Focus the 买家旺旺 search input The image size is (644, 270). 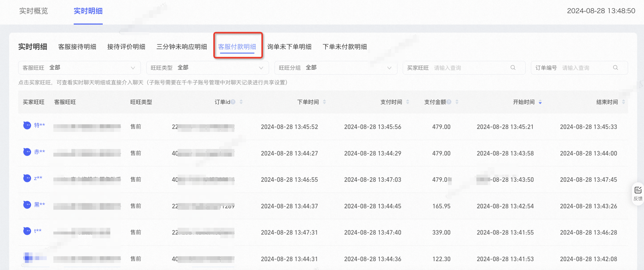464,68
